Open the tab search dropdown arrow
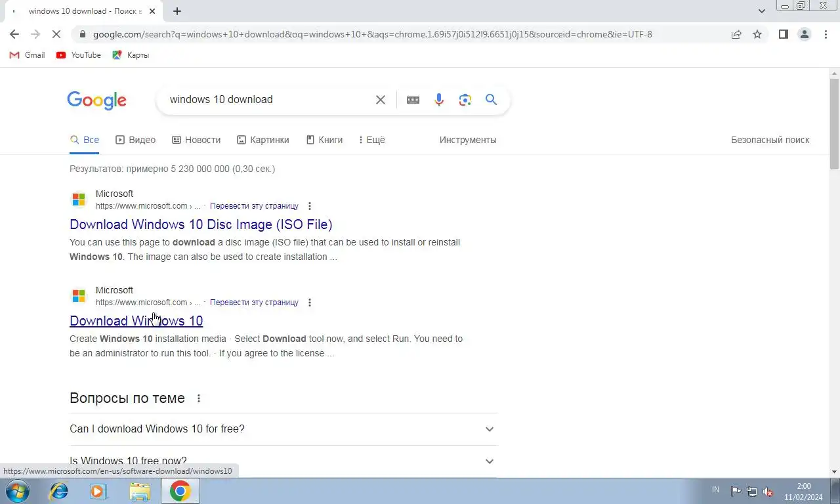 (761, 11)
